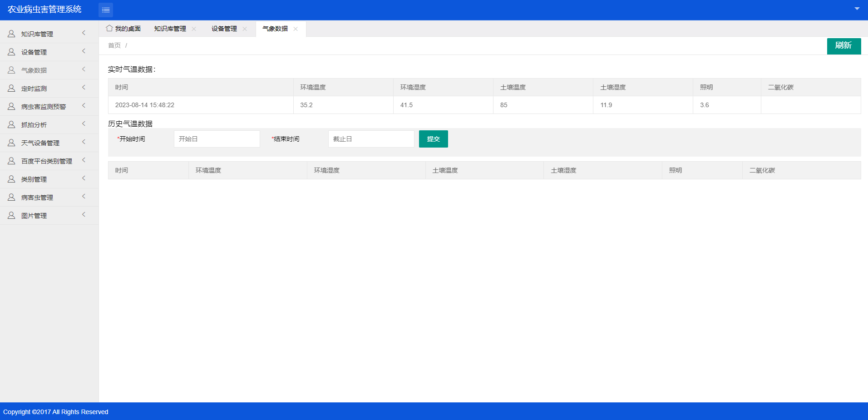This screenshot has width=868, height=420.
Task: Click the 刷新 refresh button
Action: point(843,46)
